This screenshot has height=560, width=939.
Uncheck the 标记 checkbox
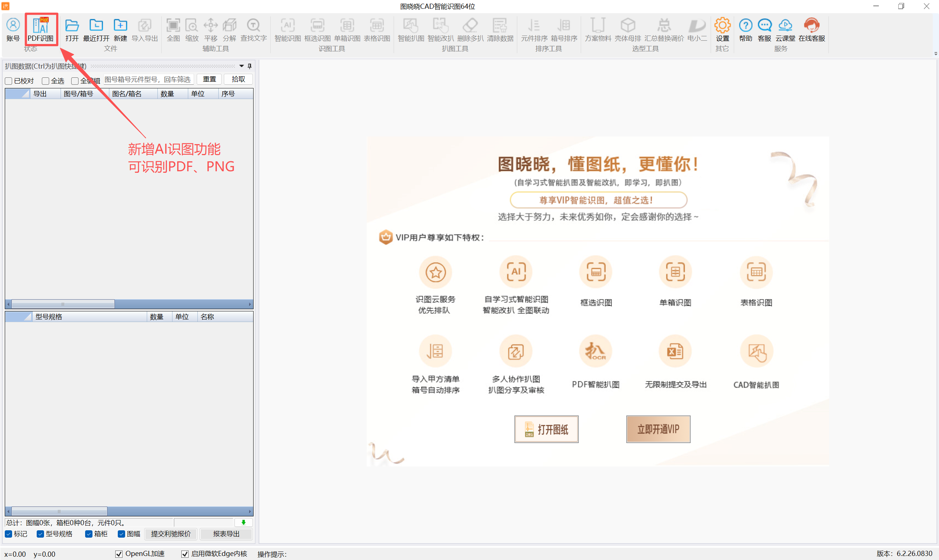coord(8,534)
